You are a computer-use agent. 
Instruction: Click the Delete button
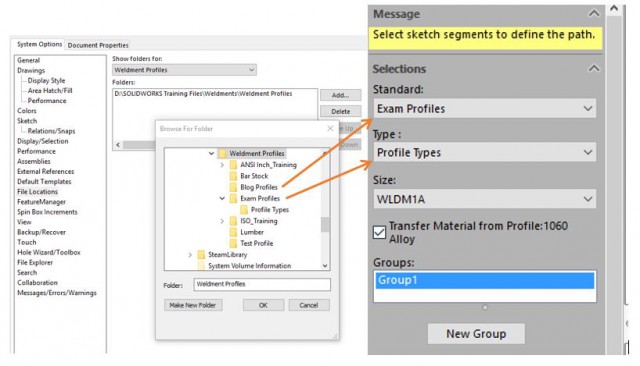pos(340,111)
